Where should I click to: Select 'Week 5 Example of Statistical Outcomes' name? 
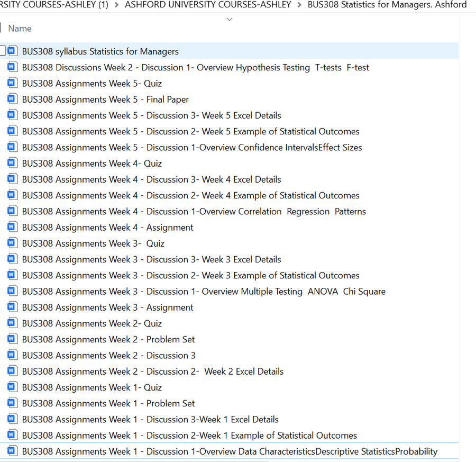[190, 132]
